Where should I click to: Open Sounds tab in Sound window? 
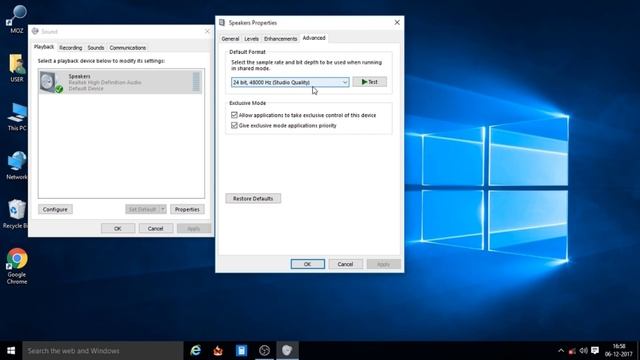pos(96,48)
